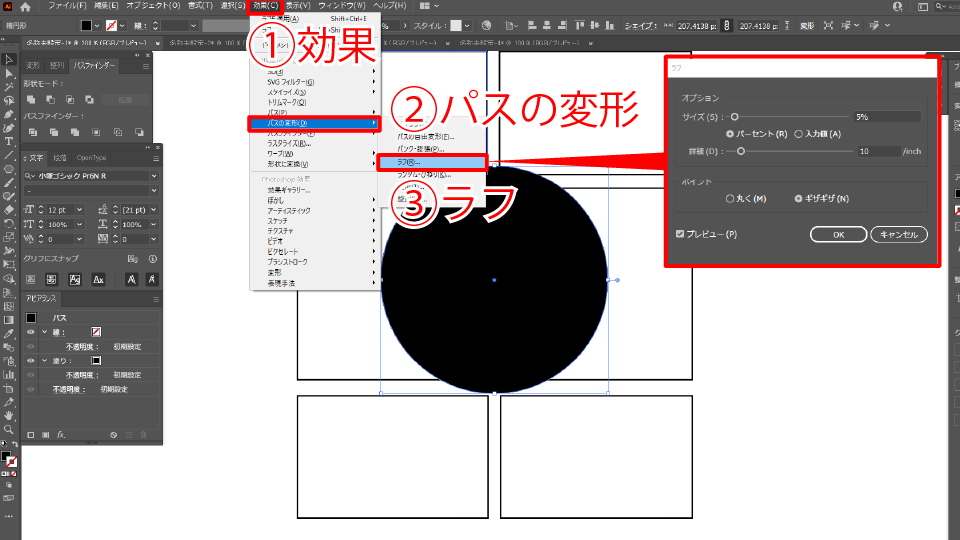Viewport: 960px width, 540px height.
Task: Select the Rotate tool
Action: pos(9,223)
